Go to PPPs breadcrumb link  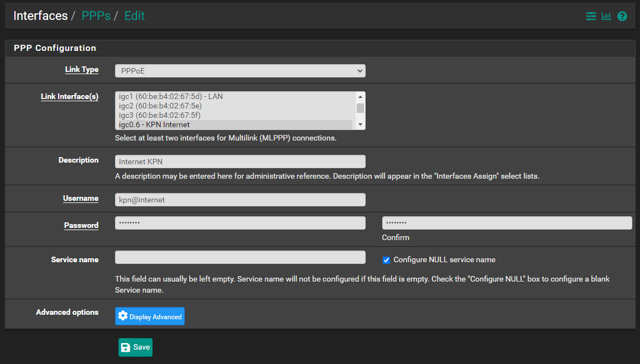point(96,15)
